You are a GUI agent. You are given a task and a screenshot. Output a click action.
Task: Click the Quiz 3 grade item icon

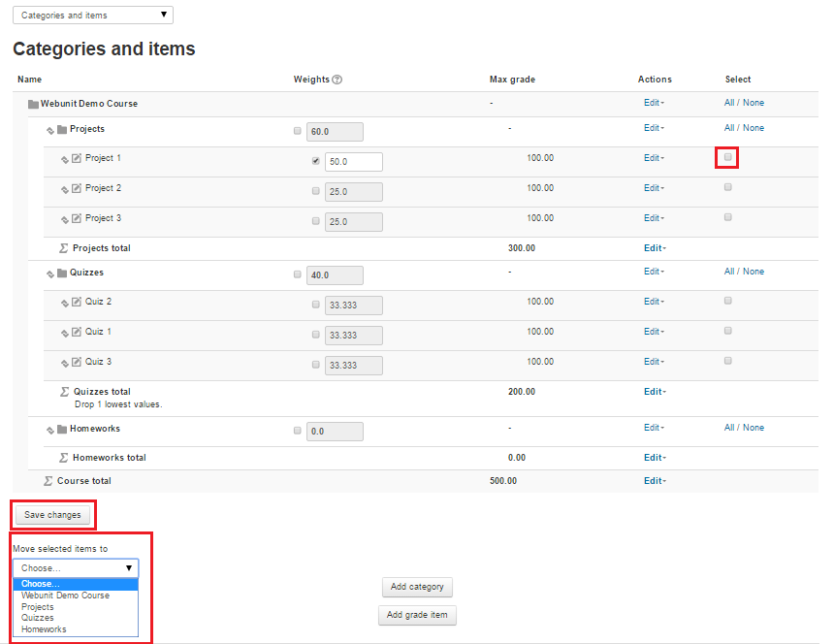point(77,363)
